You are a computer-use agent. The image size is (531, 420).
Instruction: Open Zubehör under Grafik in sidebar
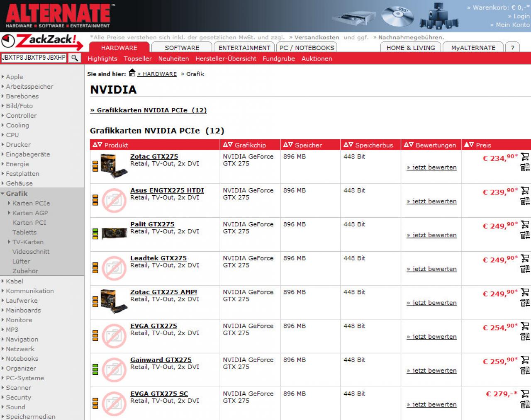[x=25, y=271]
